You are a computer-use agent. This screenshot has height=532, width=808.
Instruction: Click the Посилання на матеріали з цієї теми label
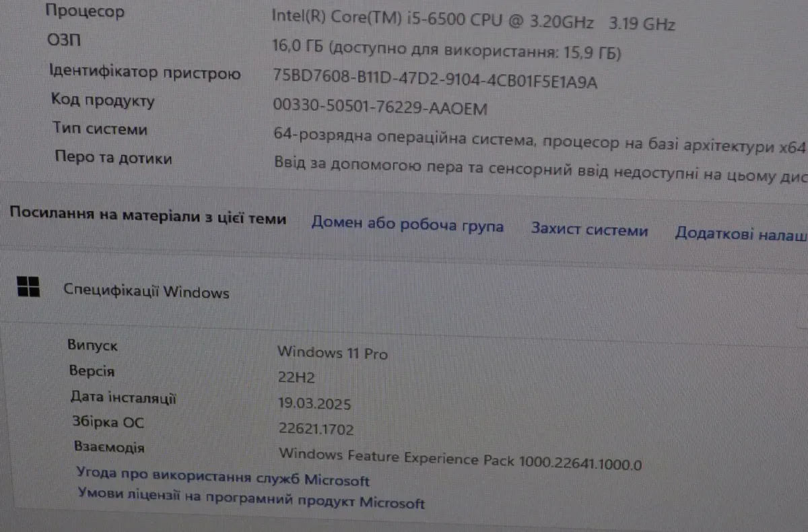pos(148,218)
